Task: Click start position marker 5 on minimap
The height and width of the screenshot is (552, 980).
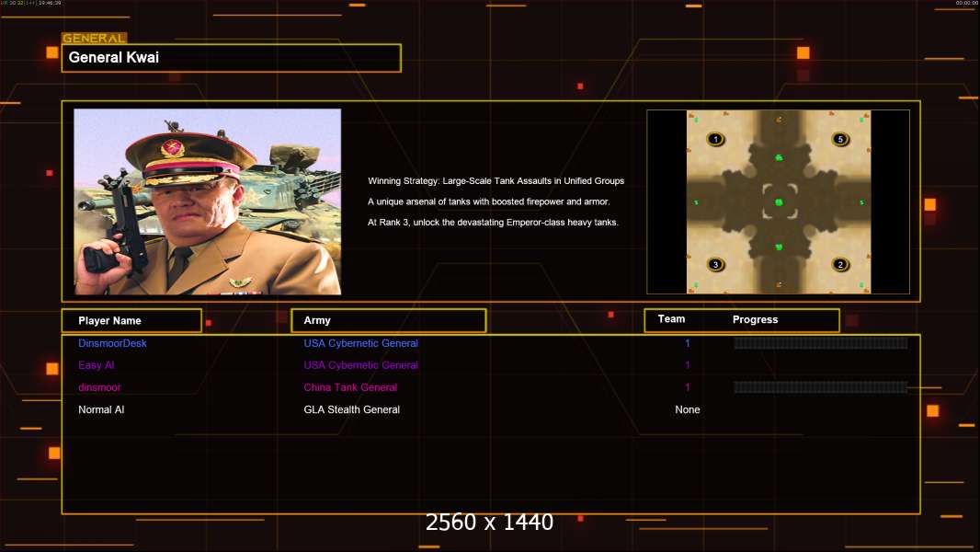Action: (840, 139)
